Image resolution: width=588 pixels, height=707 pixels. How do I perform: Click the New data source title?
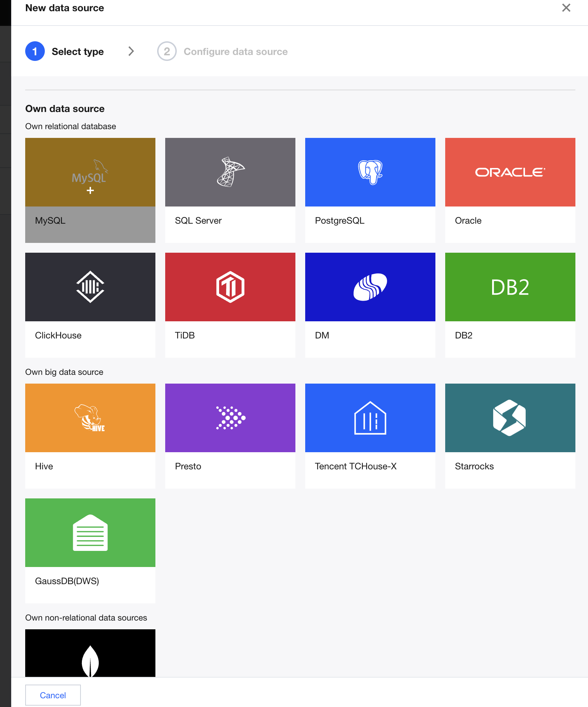point(65,8)
